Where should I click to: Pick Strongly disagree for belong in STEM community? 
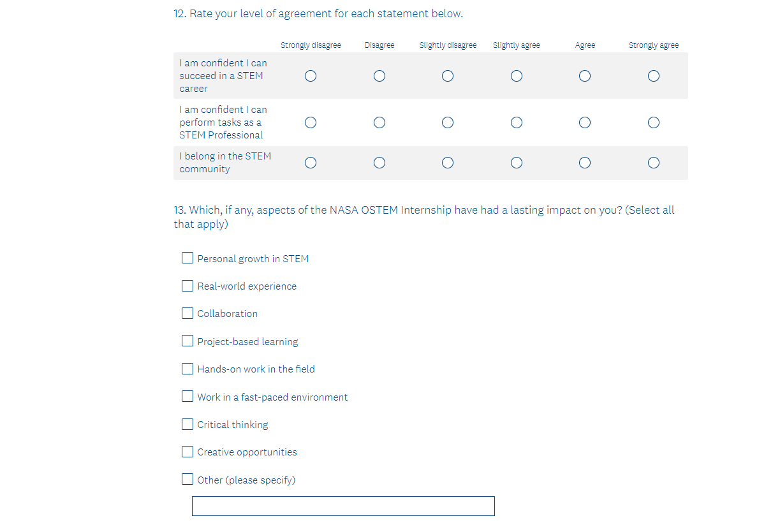311,163
